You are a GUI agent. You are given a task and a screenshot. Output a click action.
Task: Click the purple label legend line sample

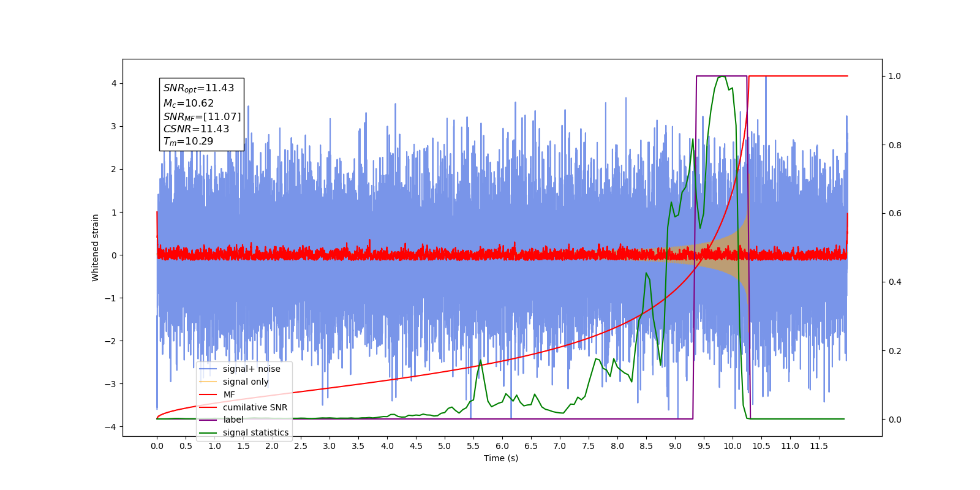pyautogui.click(x=208, y=420)
